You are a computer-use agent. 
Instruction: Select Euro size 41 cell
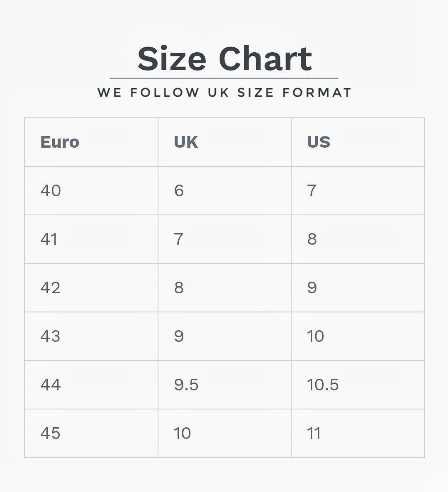click(x=91, y=239)
